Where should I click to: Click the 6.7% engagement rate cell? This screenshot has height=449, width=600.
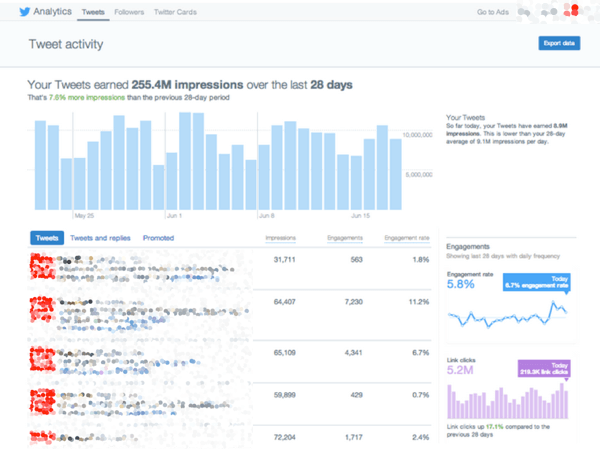click(421, 353)
